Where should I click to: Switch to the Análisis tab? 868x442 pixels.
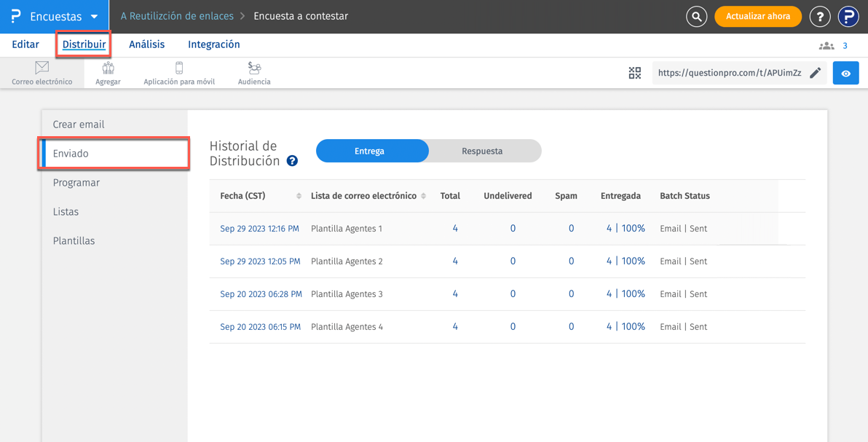(x=147, y=44)
